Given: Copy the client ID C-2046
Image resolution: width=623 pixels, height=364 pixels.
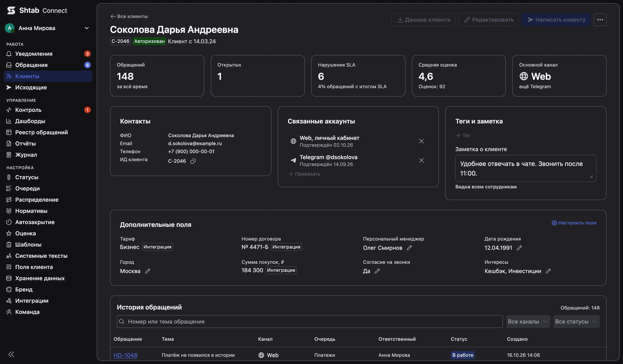Looking at the screenshot, I should point(193,161).
